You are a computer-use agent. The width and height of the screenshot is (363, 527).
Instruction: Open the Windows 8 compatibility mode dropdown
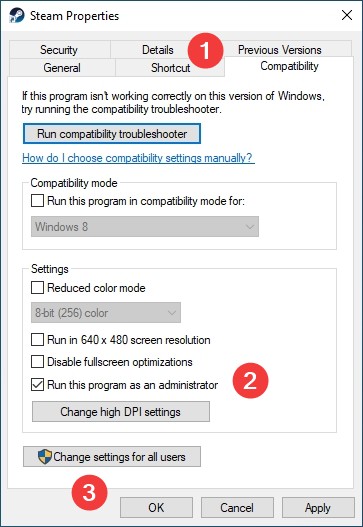click(x=145, y=227)
